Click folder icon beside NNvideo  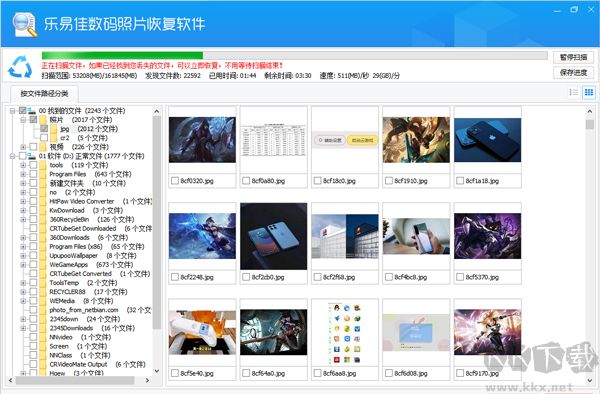43,337
